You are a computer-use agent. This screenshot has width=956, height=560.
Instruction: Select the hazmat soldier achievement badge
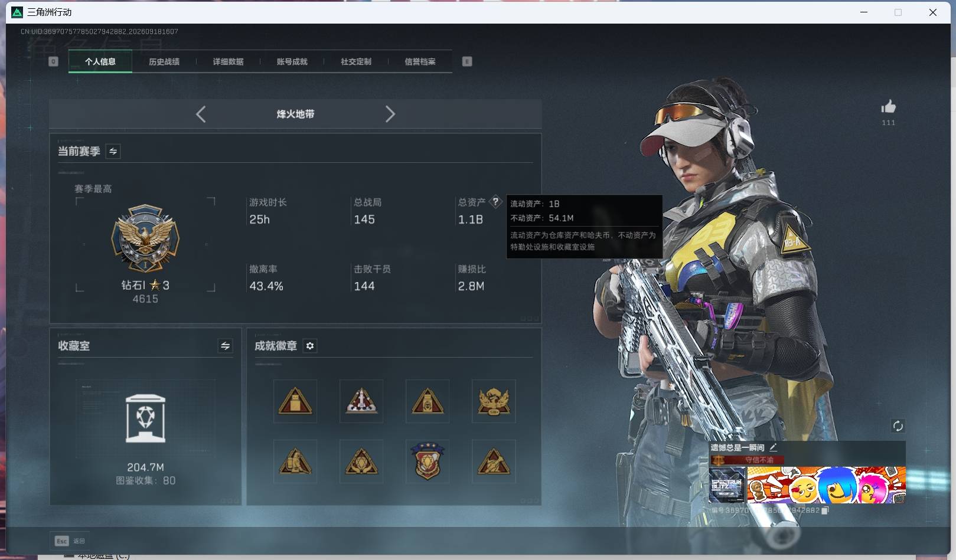pos(295,461)
